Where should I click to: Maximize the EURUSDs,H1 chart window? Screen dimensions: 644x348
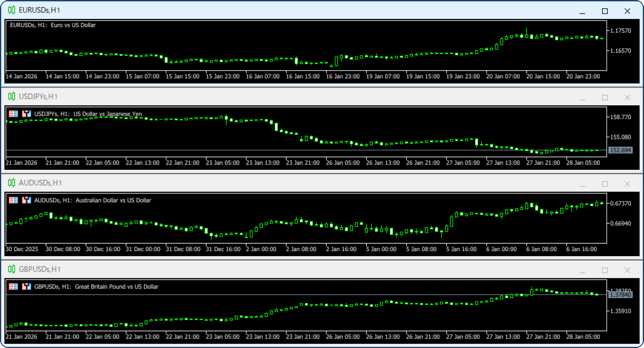(605, 11)
